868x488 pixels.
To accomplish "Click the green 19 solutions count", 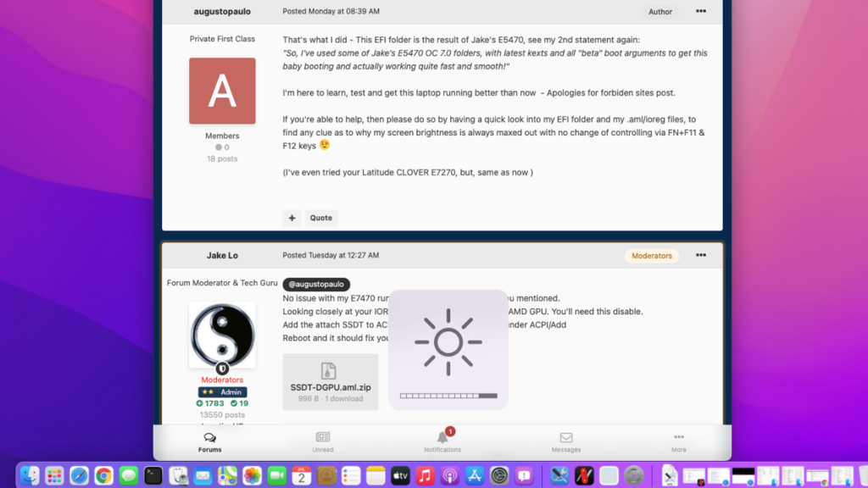I will pos(239,403).
